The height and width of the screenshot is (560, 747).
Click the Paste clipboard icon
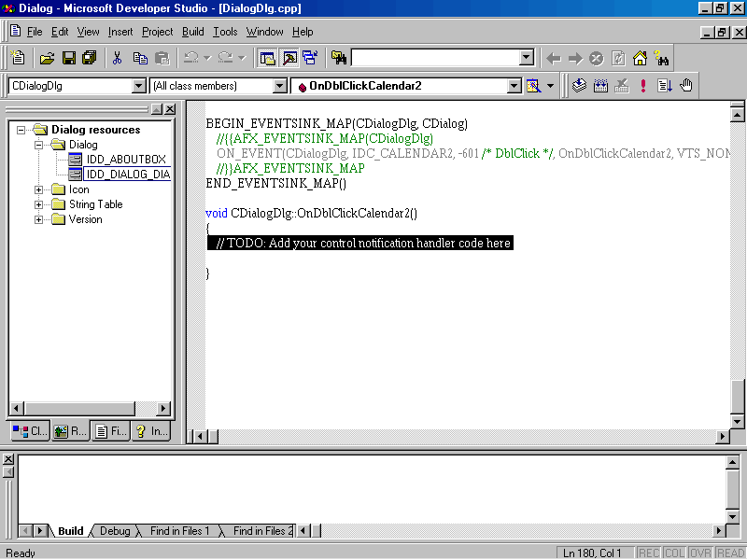(162, 58)
